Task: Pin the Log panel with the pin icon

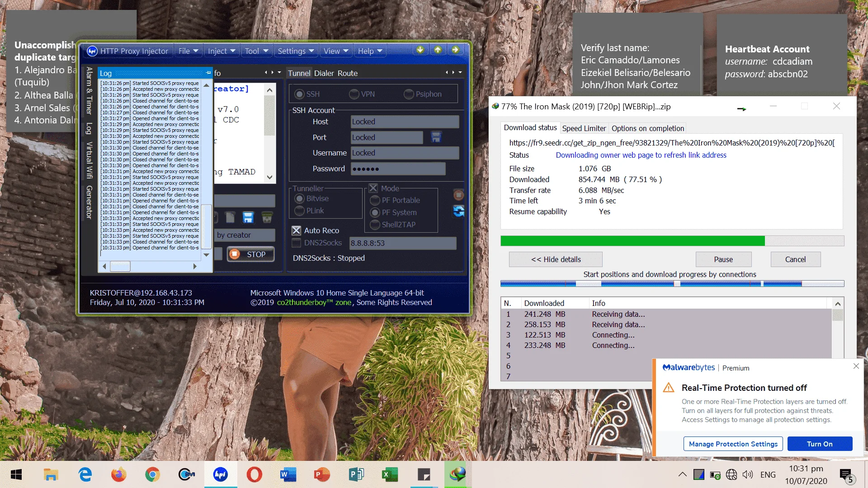Action: coord(208,73)
